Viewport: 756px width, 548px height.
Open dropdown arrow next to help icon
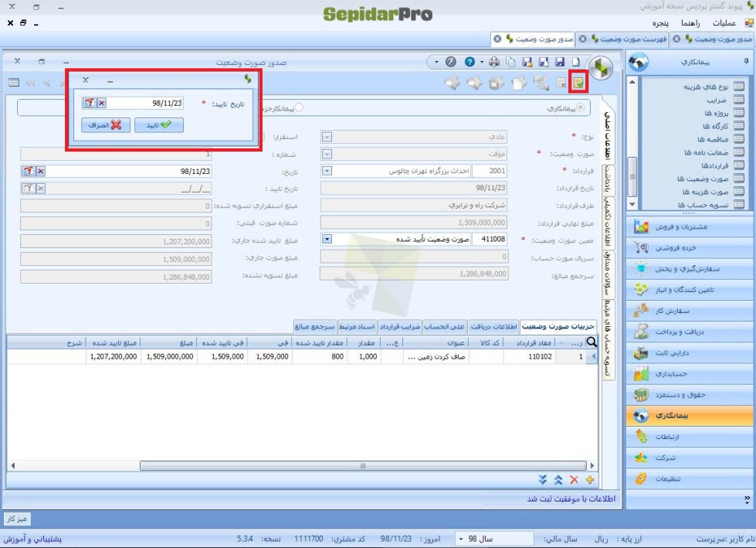coord(481,62)
